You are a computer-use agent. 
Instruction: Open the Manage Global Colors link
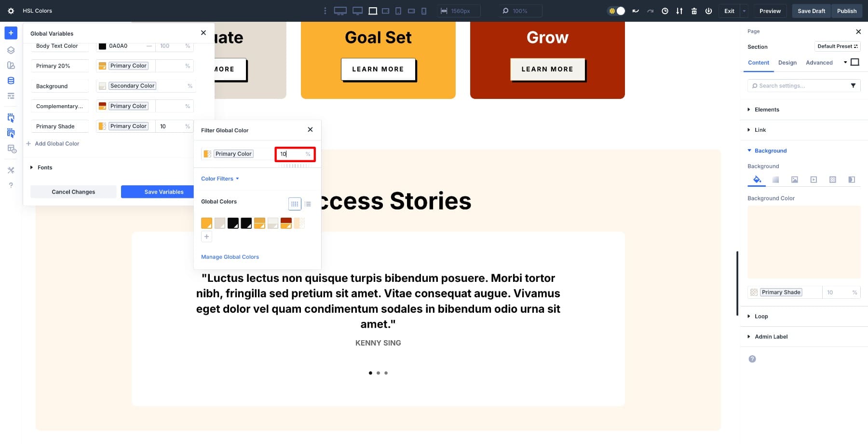tap(230, 257)
